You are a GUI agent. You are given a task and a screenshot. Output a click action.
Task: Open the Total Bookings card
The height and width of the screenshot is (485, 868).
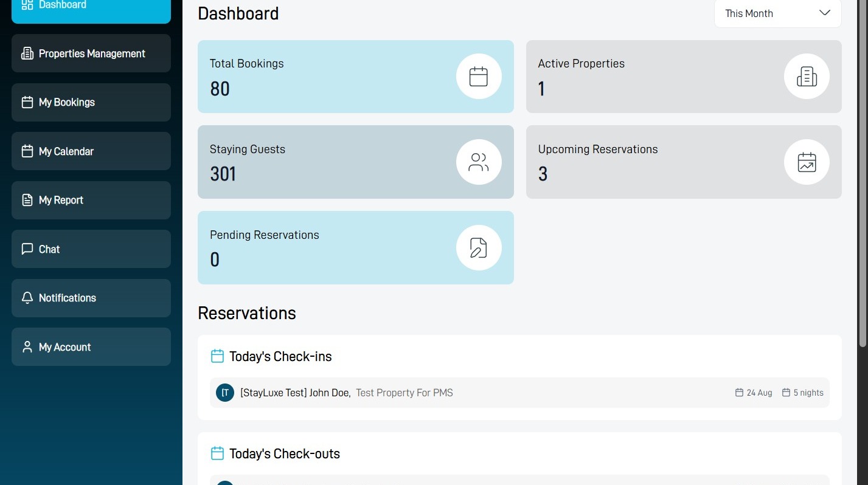(356, 77)
